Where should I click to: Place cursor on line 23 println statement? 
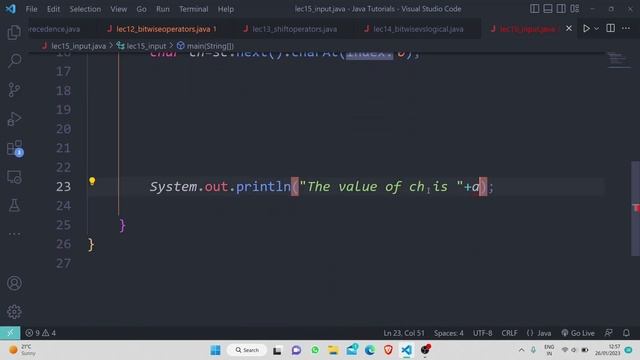tap(322, 187)
